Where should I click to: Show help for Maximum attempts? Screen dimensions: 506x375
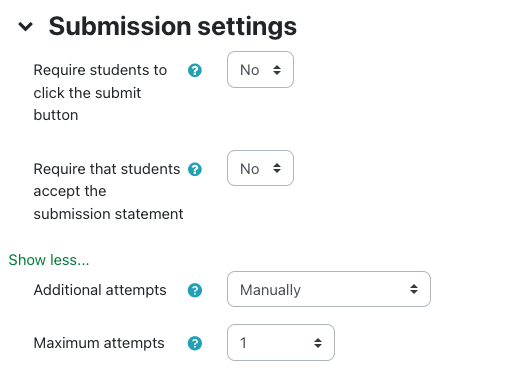195,343
